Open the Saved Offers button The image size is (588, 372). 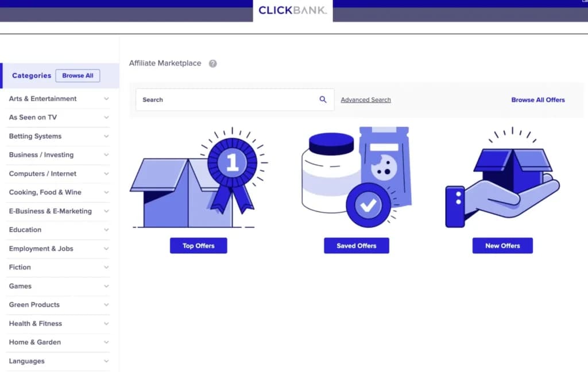point(356,246)
